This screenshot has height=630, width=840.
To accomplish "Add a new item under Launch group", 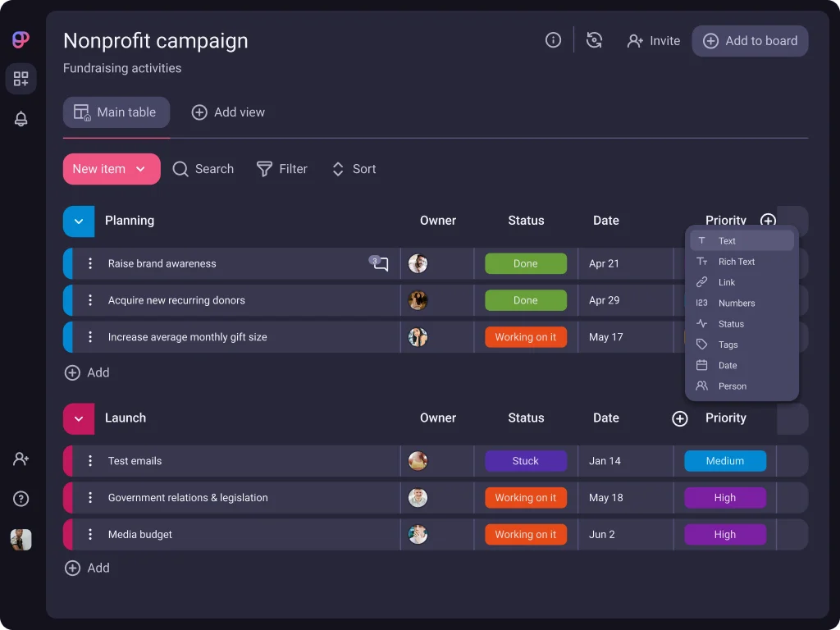I will [x=88, y=568].
